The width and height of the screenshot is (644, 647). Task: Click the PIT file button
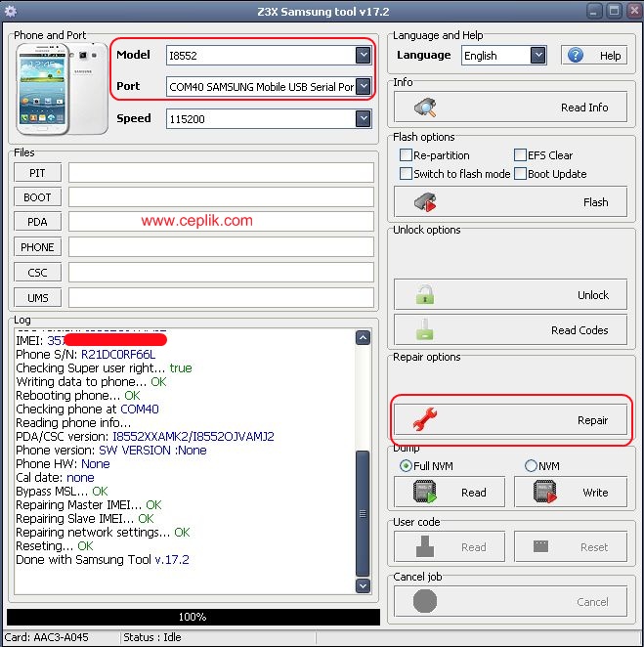[37, 172]
